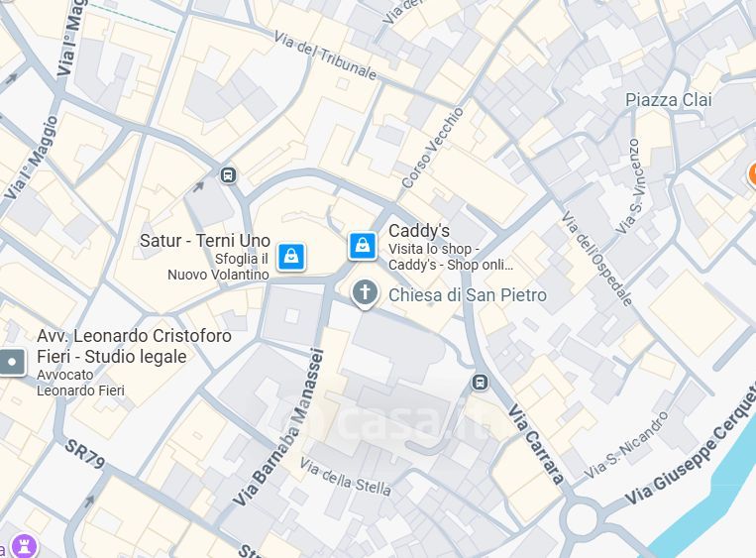Click the Via della Stella label
Viewport: 756px width, 558px height.
point(345,477)
